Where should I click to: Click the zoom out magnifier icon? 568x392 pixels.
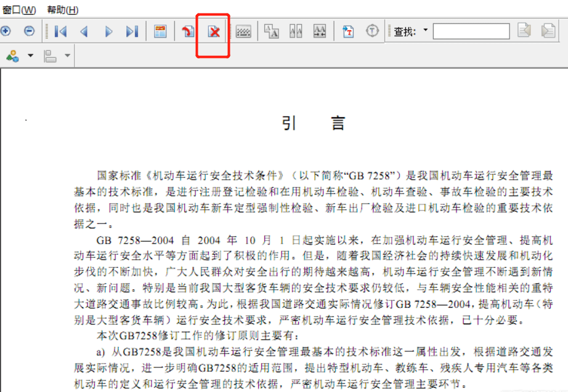tap(29, 31)
